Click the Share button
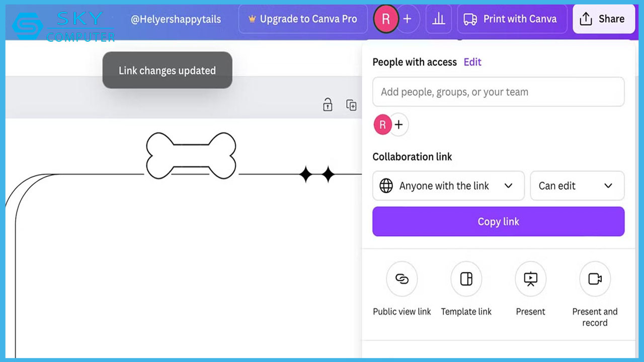This screenshot has height=362, width=644. click(603, 19)
